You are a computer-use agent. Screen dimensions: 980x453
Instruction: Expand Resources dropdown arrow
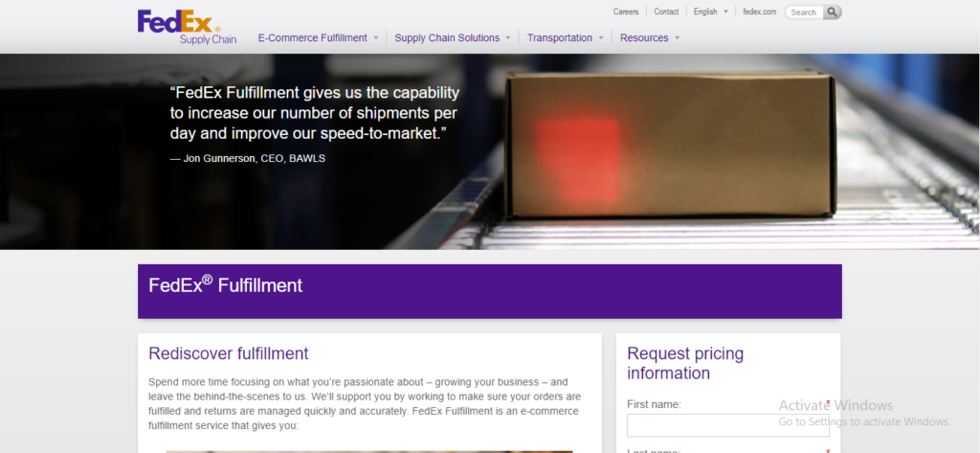677,38
